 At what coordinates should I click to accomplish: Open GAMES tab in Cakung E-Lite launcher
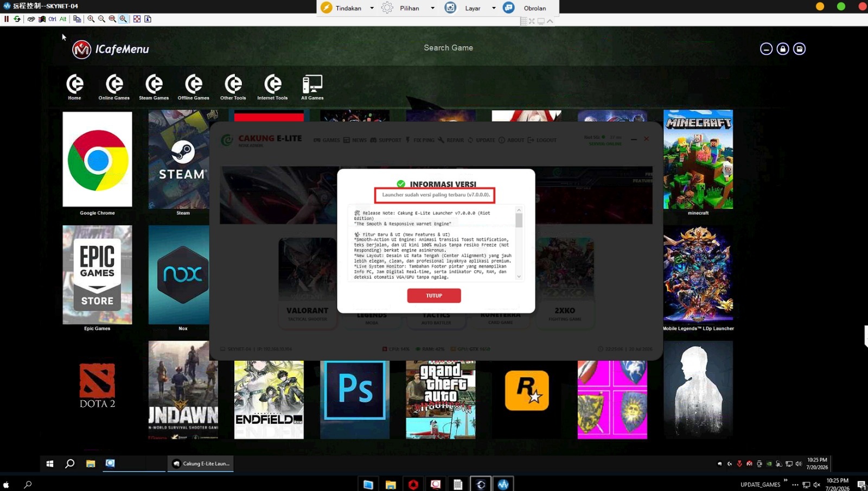(x=327, y=140)
